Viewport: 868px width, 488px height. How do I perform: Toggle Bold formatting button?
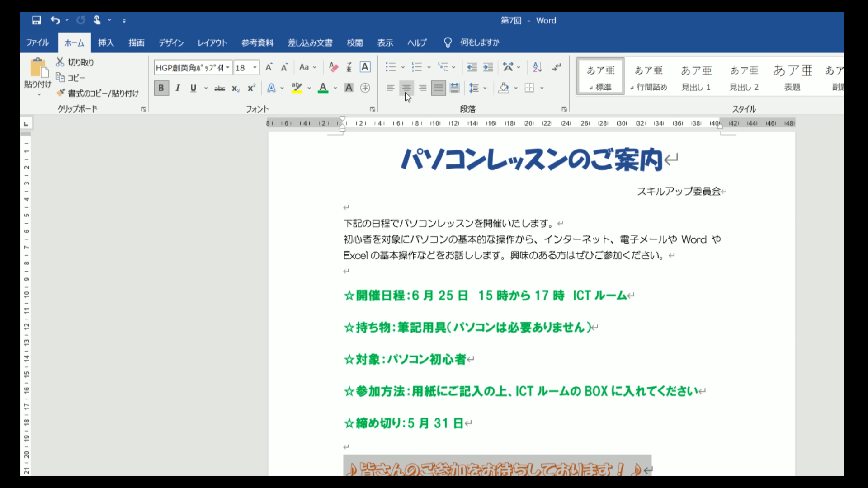[161, 88]
